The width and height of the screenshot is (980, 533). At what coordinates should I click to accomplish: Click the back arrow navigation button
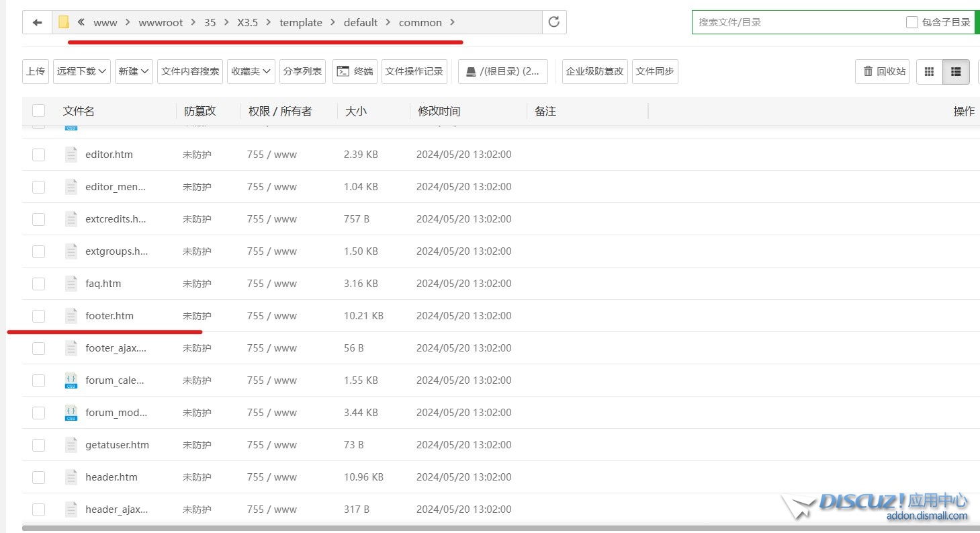coord(37,22)
